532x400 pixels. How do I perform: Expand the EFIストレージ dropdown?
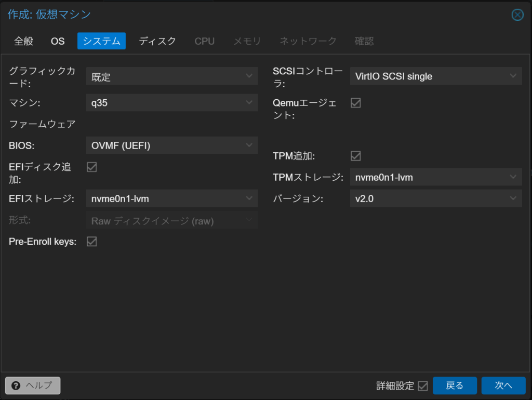pyautogui.click(x=171, y=198)
